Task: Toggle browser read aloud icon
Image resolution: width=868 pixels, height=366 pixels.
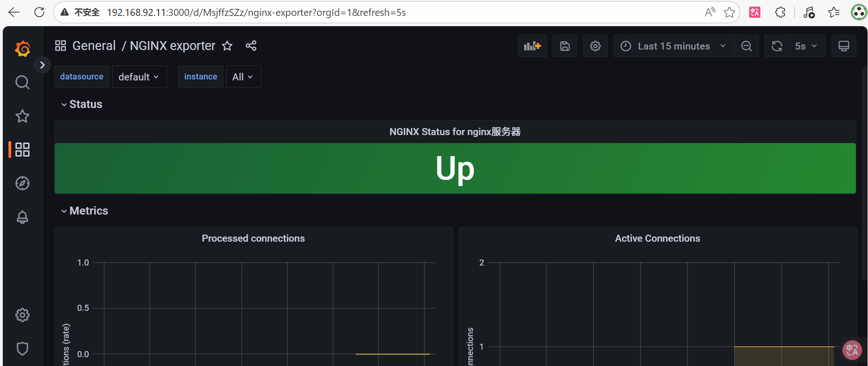Action: pos(710,12)
